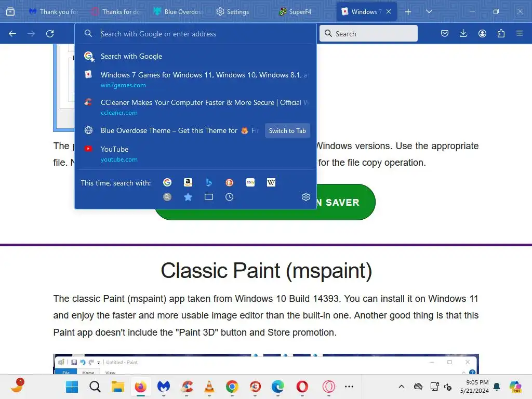Click the separate Search box
This screenshot has height=399, width=532.
click(x=368, y=33)
